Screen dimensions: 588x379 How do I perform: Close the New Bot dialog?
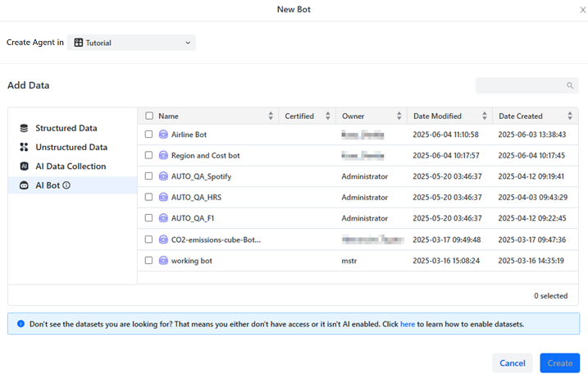pos(582,9)
